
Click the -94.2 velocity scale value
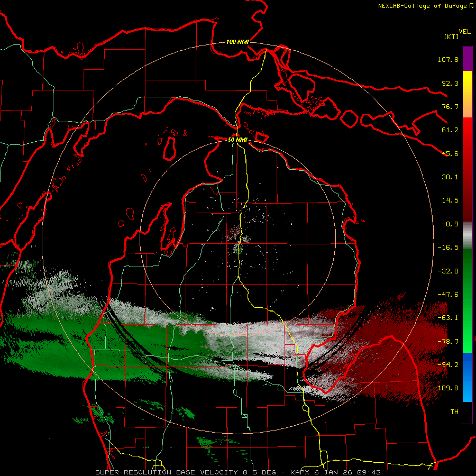pos(448,365)
